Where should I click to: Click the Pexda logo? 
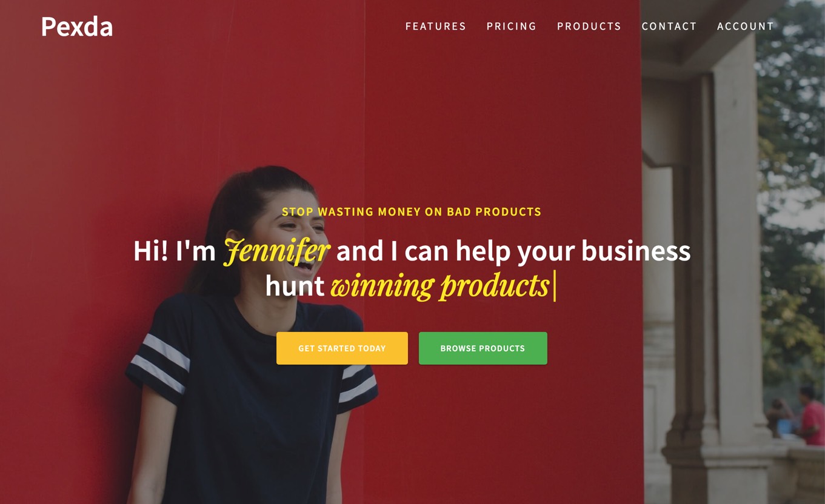click(x=76, y=27)
